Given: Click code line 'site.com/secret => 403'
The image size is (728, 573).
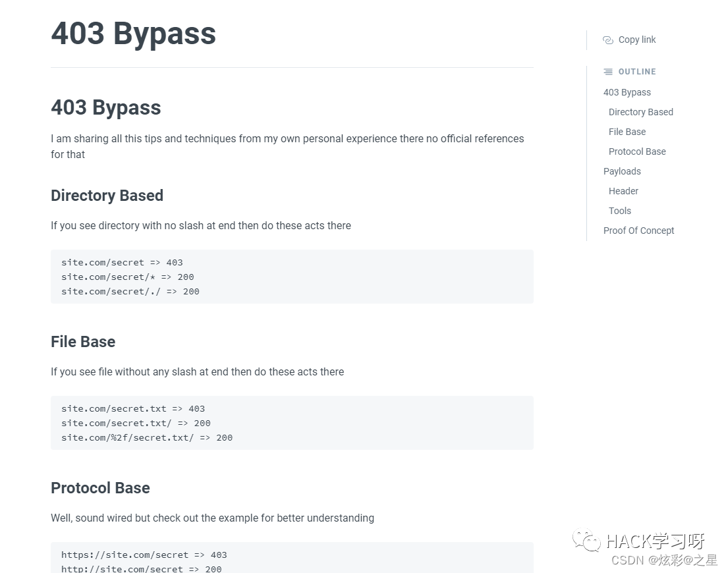Looking at the screenshot, I should 122,263.
